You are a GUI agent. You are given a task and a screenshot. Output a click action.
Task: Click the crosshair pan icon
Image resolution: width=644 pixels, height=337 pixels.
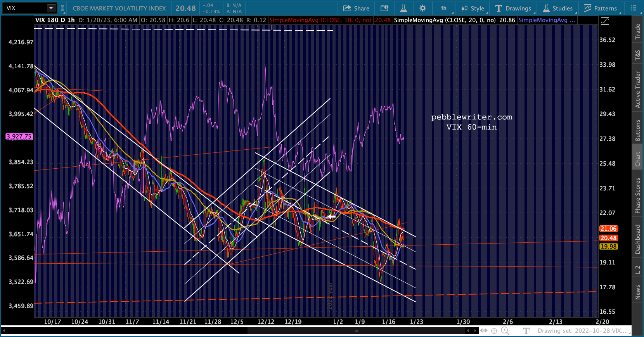coord(494,331)
